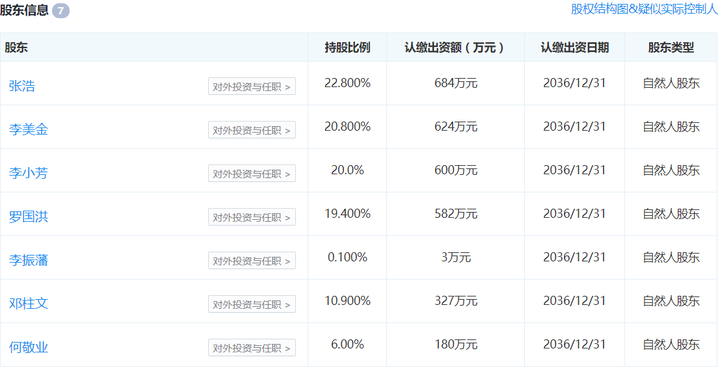Select the 327万元 capital cell
720x368 pixels.
pos(456,301)
